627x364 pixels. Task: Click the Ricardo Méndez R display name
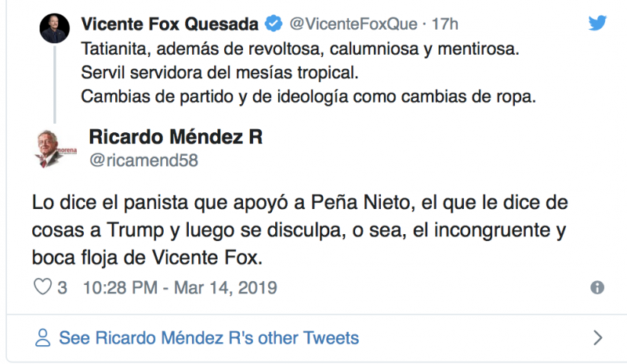176,137
